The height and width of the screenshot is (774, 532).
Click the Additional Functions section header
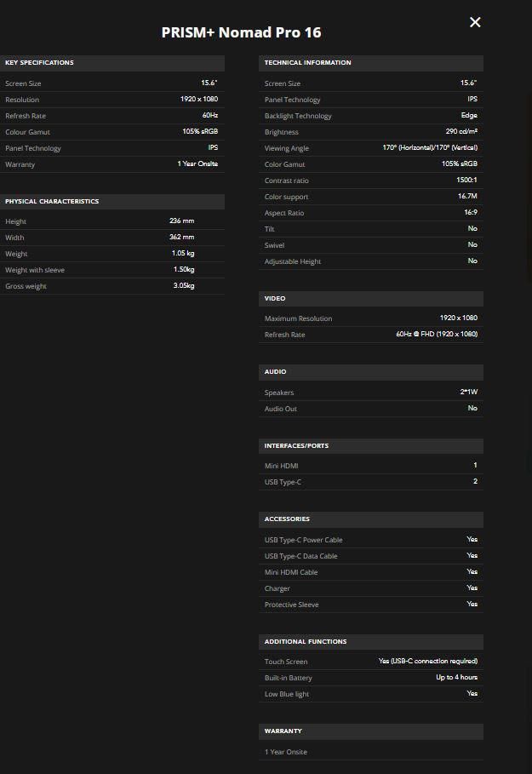point(306,642)
